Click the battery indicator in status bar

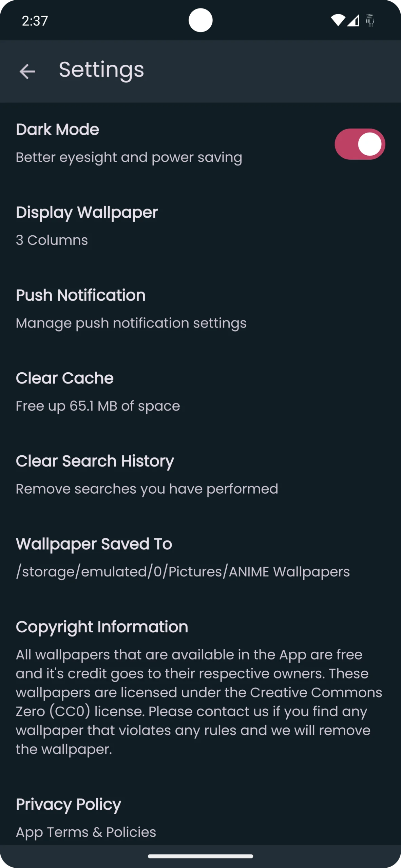(x=370, y=21)
